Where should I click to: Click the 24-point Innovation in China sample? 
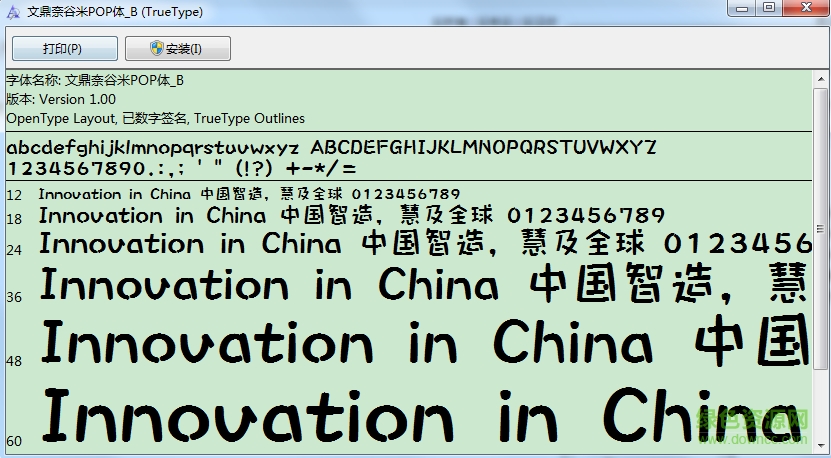pyautogui.click(x=426, y=243)
